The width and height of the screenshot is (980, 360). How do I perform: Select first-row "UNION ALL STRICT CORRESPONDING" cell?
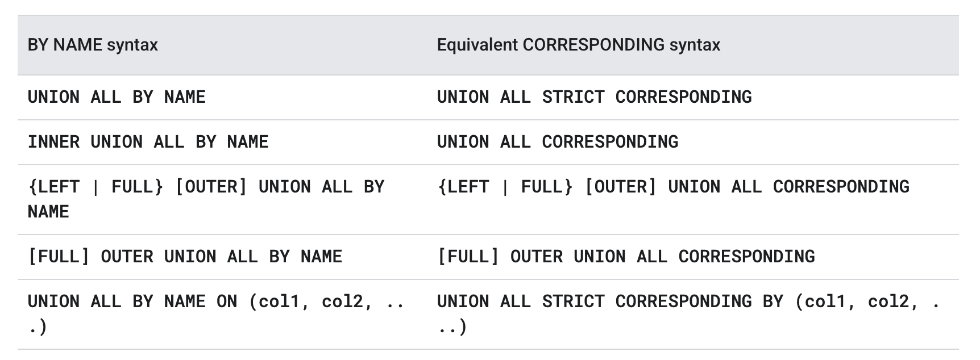point(594,97)
